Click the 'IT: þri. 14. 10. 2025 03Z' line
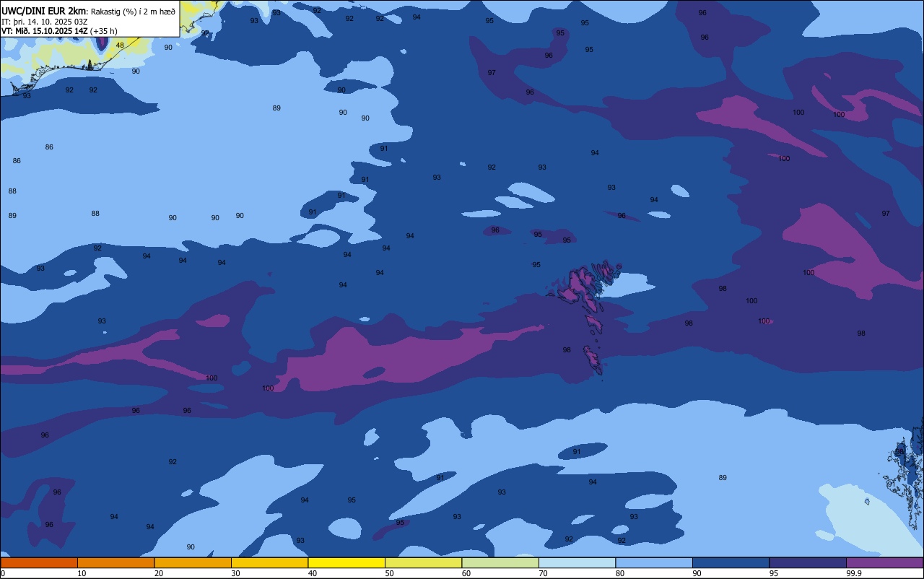This screenshot has height=579, width=924. (45, 21)
